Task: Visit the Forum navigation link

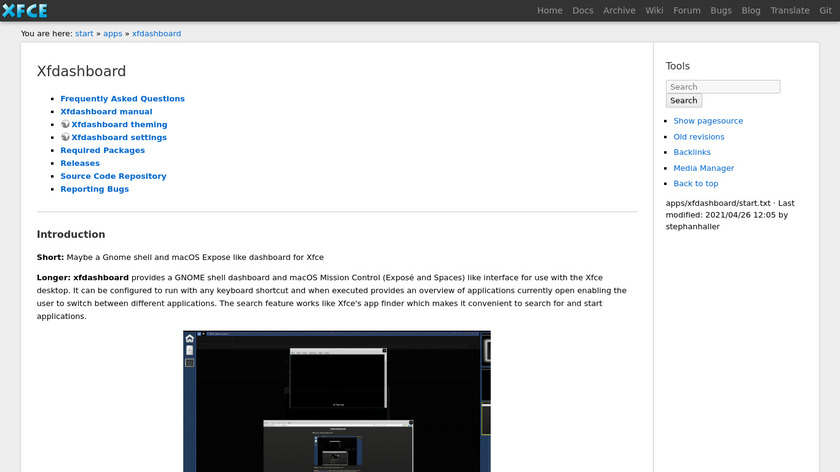Action: click(x=686, y=10)
